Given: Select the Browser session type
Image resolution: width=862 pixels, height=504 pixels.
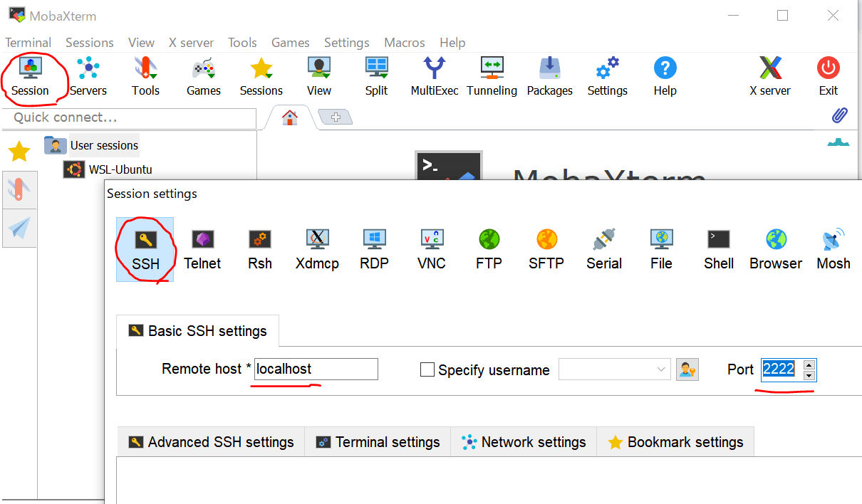Looking at the screenshot, I should 776,250.
